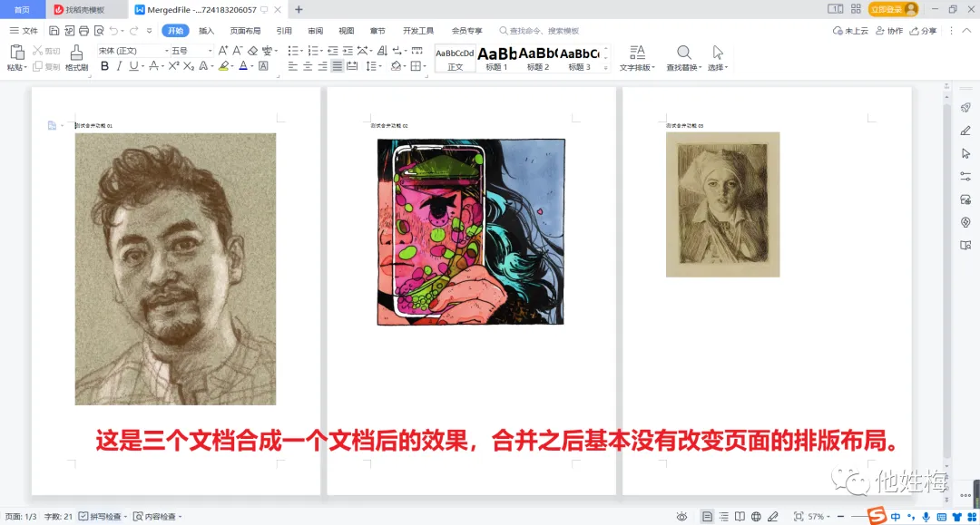Click the Find and Replace magnifier icon
Viewport: 980px width, 525px height.
point(684,53)
